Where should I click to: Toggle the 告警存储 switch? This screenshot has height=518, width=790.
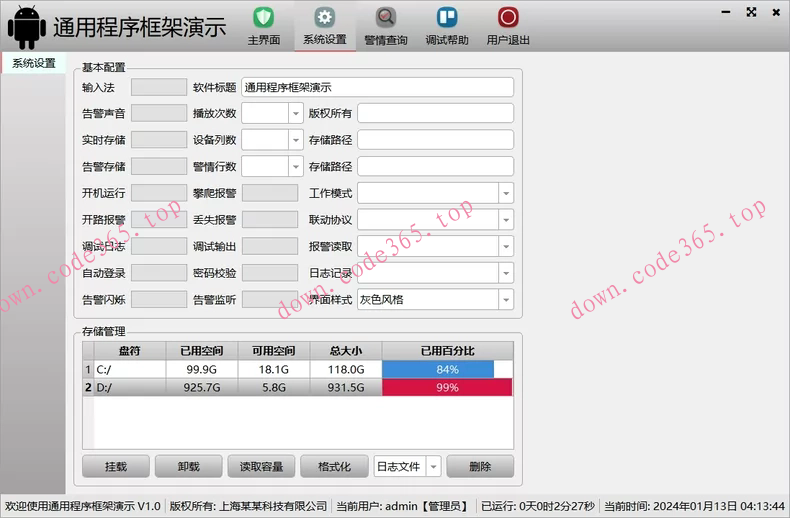point(159,166)
